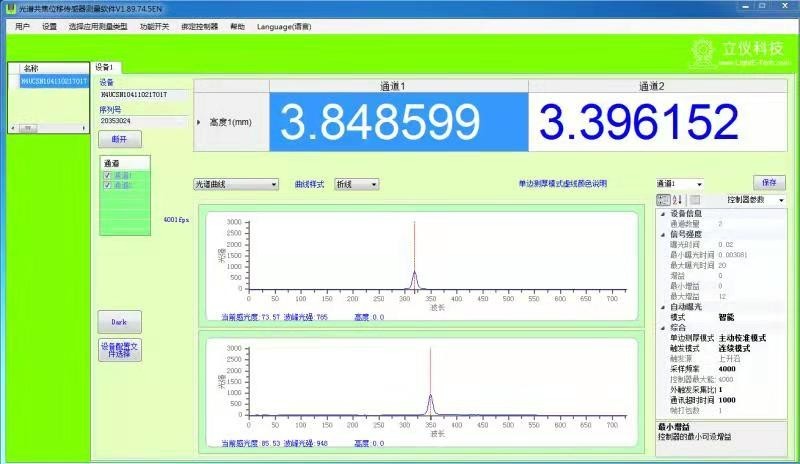
Task: Click the property pages icon in grid toolbar
Action: (x=694, y=200)
